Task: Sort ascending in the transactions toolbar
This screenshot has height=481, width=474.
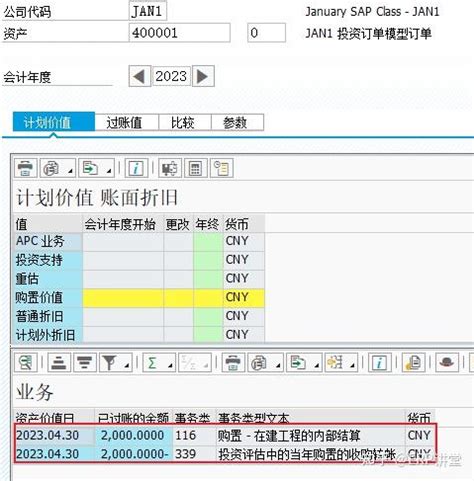Action: 59,362
